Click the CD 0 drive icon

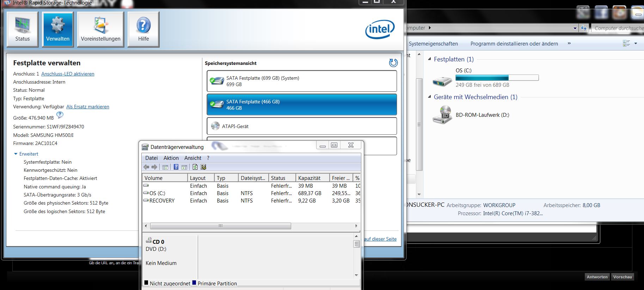[x=149, y=241]
